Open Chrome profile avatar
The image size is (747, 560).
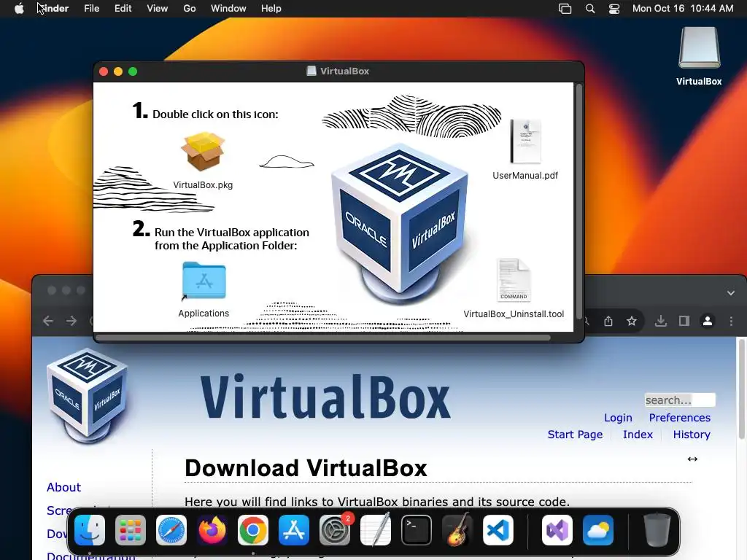point(708,321)
